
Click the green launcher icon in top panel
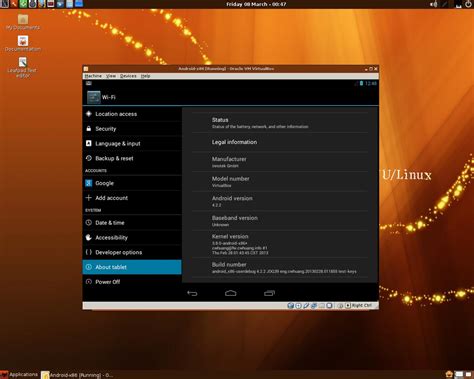tap(23, 4)
